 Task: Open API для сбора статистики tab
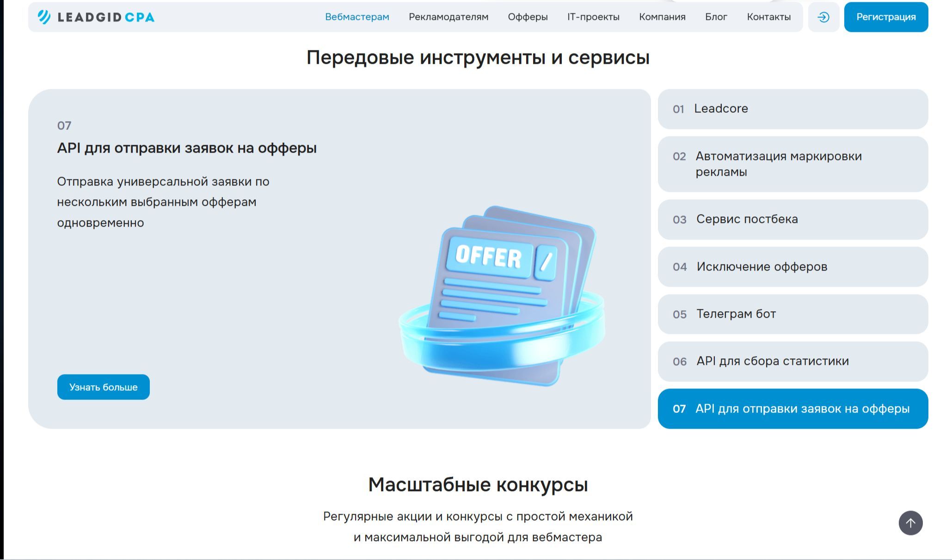click(792, 361)
